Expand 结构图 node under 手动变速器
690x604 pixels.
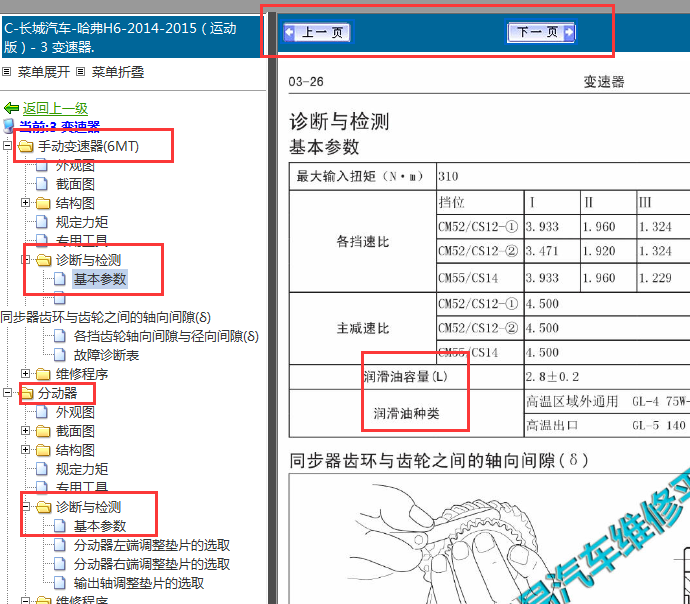click(26, 203)
